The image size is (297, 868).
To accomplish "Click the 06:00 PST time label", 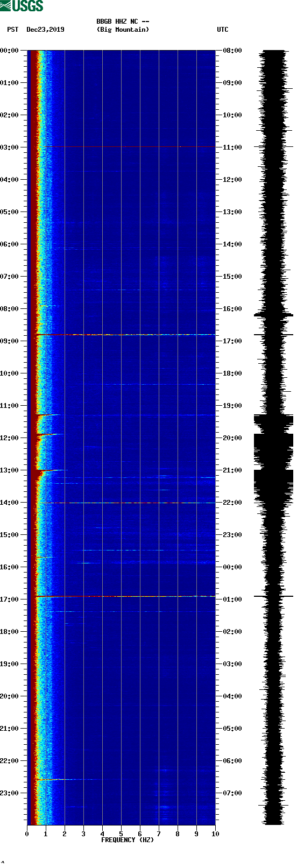I will [9, 244].
